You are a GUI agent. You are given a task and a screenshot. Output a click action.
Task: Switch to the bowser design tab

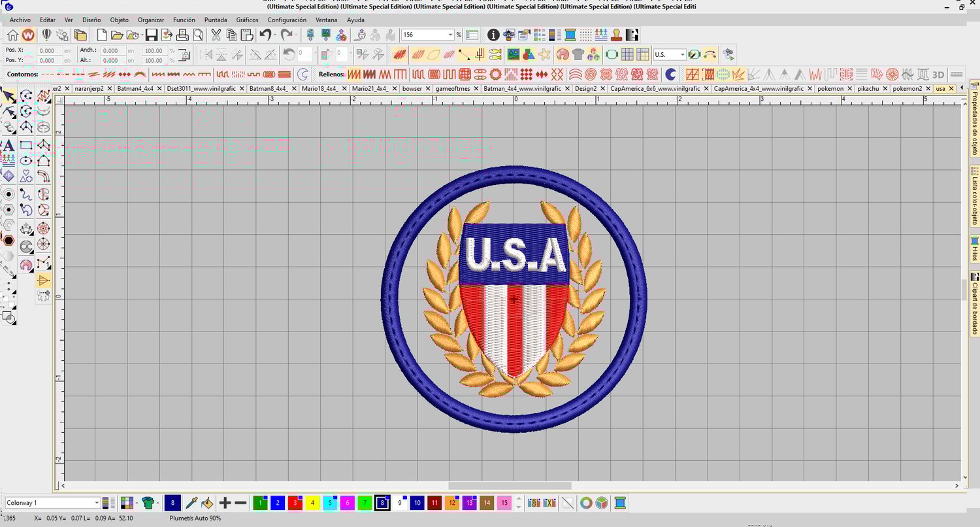[x=412, y=89]
